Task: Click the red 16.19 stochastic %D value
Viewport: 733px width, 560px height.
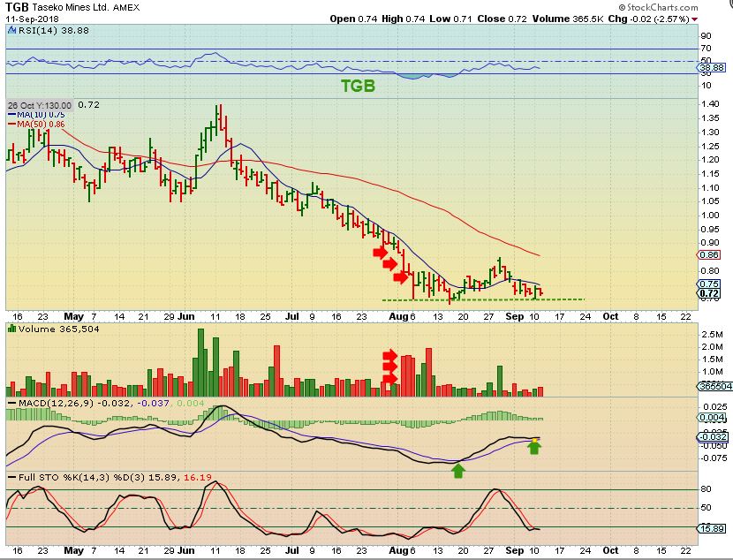Action: click(197, 478)
